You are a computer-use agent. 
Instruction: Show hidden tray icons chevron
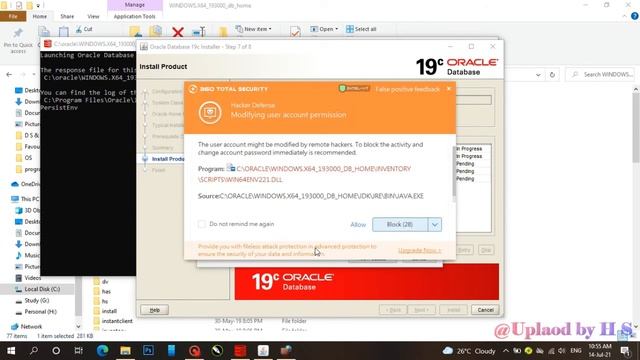(506, 351)
